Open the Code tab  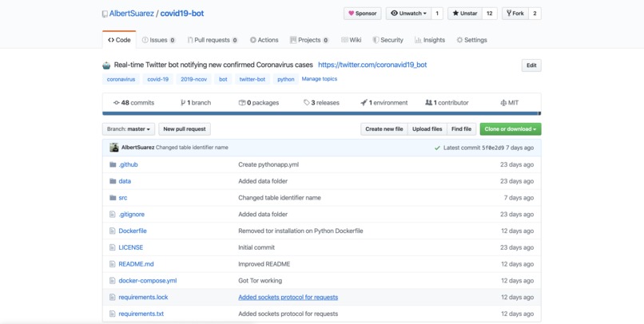point(119,40)
